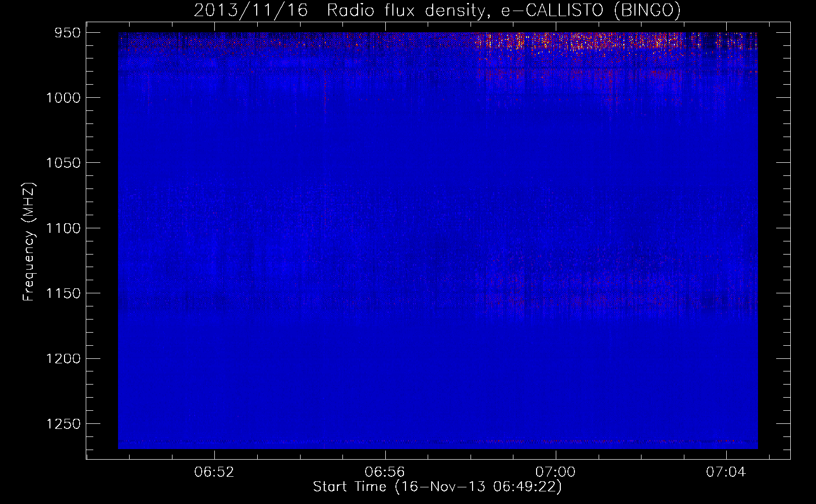Screen dimensions: 816x504
Task: Click the 'Start Time (16-Nov-13 06:49:22)' label
Action: pyautogui.click(x=437, y=487)
